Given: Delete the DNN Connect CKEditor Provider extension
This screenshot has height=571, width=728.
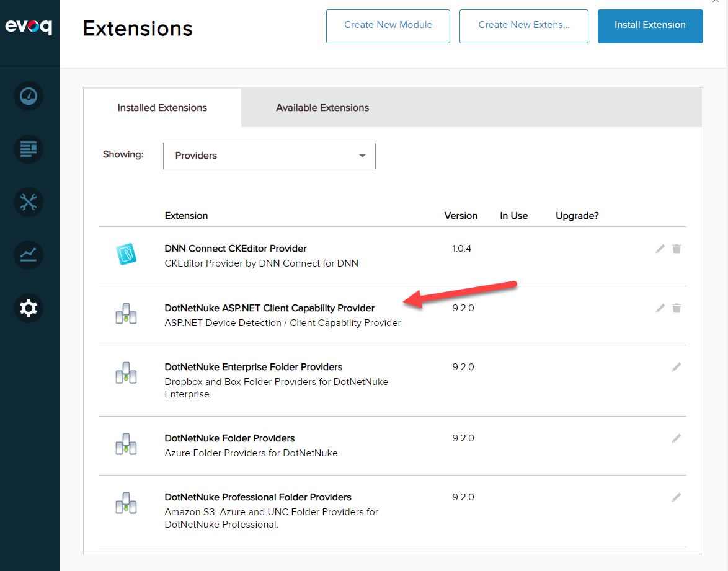Looking at the screenshot, I should pyautogui.click(x=677, y=249).
